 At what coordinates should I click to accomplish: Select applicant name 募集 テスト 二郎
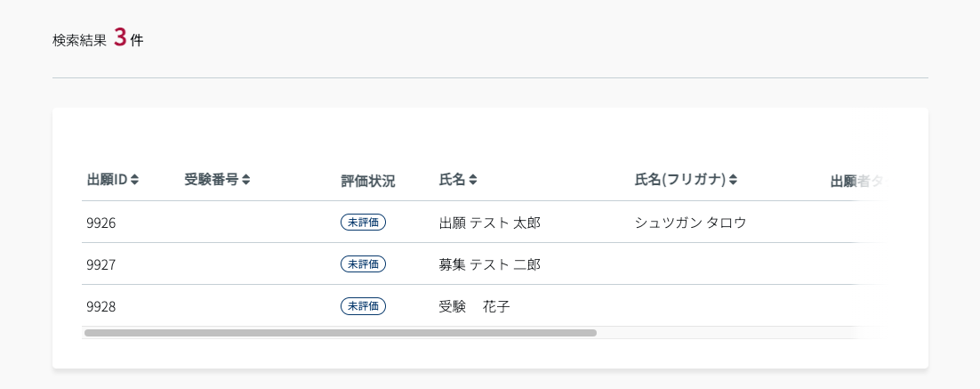pyautogui.click(x=489, y=264)
